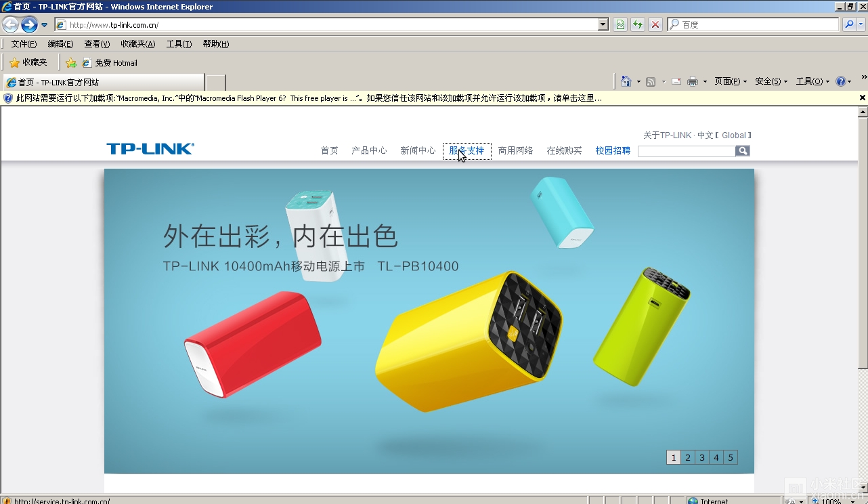Open 商用网络 in site navigation
868x504 pixels.
click(515, 150)
